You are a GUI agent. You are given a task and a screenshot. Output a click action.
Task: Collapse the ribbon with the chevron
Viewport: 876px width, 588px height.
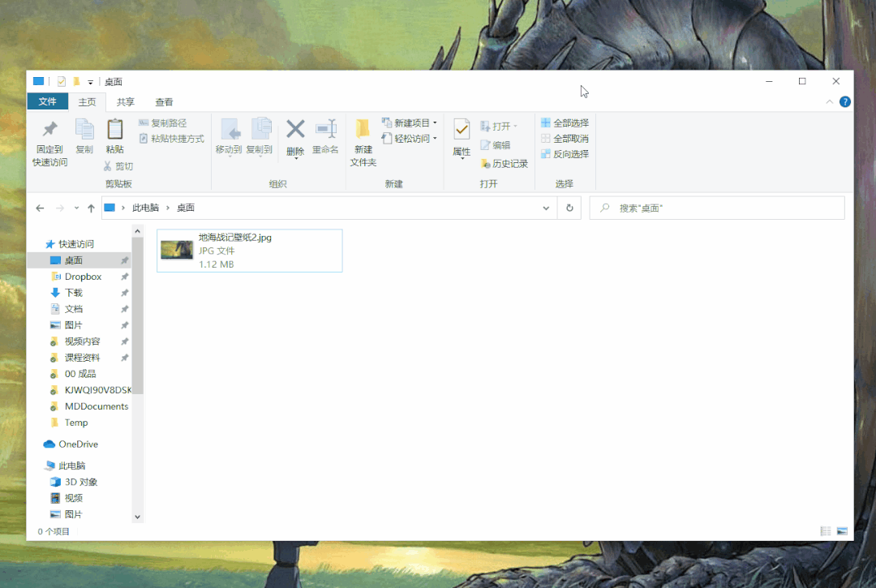tap(830, 101)
